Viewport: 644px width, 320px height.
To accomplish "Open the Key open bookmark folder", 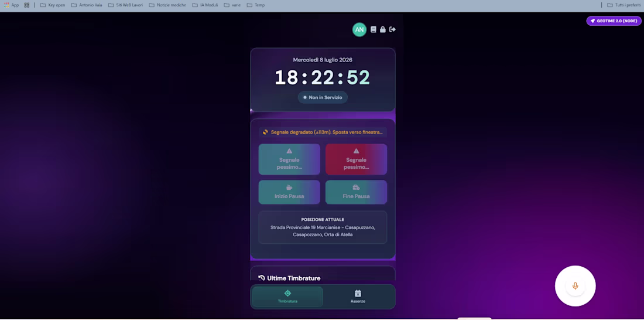I will (x=53, y=5).
